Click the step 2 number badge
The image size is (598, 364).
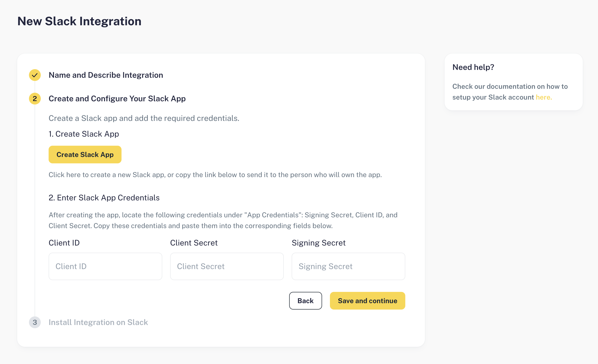coord(35,99)
